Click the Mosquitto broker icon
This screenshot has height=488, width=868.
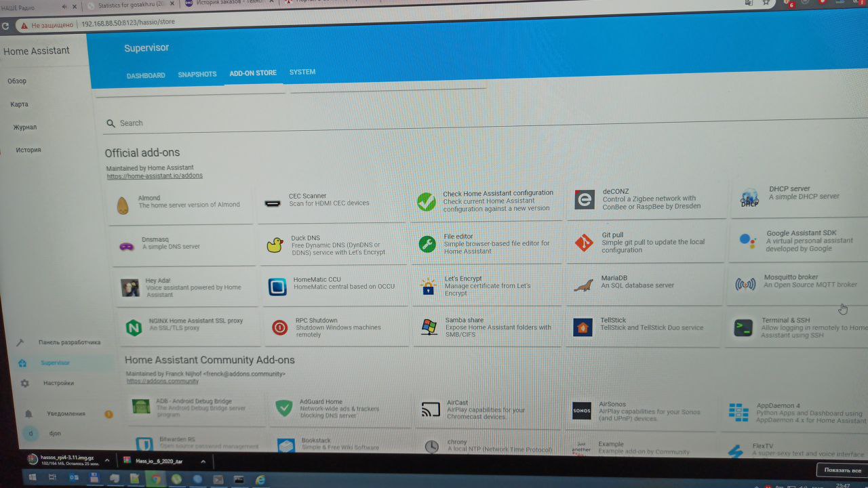(x=745, y=284)
